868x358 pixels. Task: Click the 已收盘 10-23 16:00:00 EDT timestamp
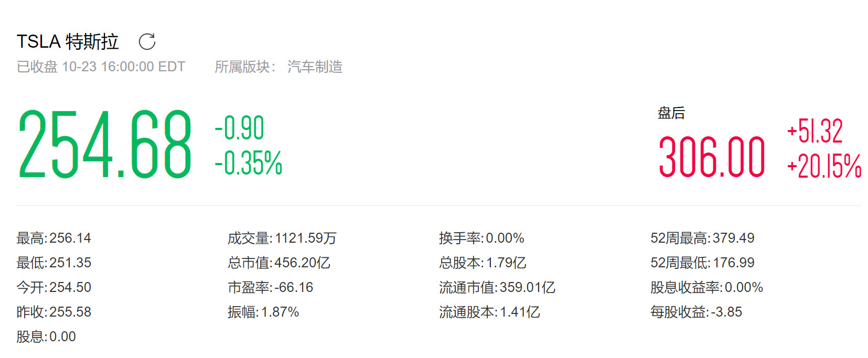click(101, 67)
